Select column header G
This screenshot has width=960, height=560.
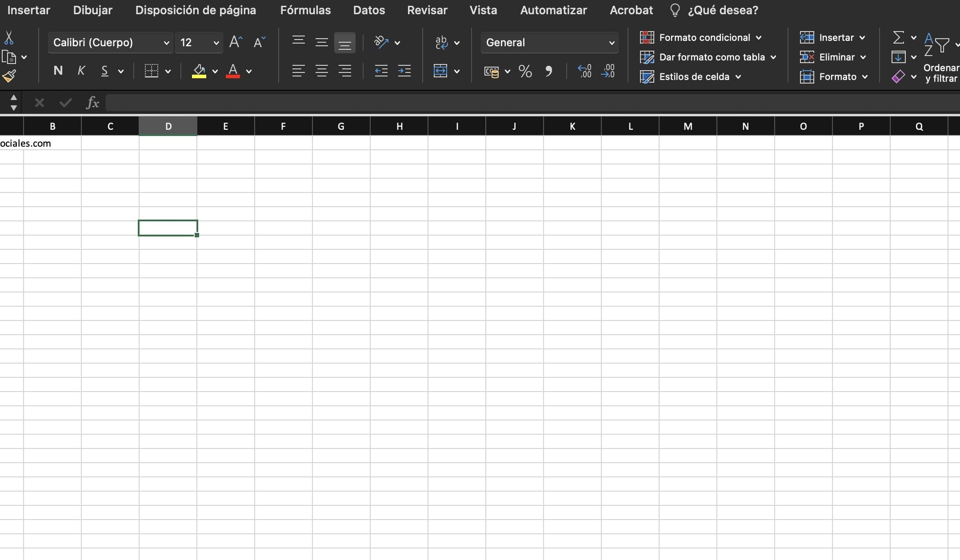(x=341, y=126)
